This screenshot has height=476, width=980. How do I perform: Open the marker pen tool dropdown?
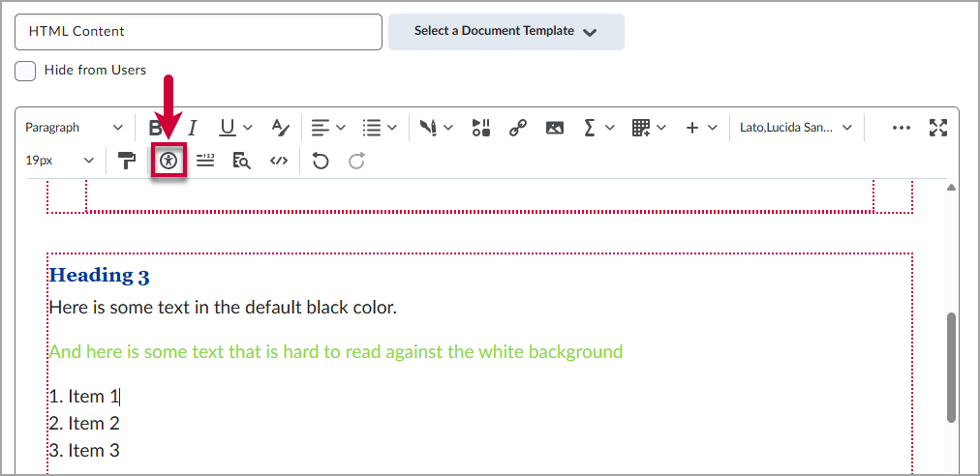[x=436, y=128]
